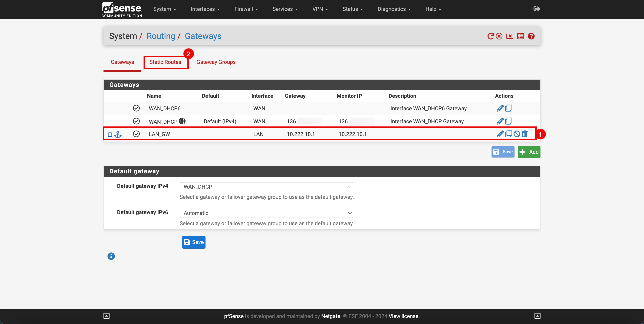
Task: Click the anchor icon next to LAN_GW
Action: point(118,134)
